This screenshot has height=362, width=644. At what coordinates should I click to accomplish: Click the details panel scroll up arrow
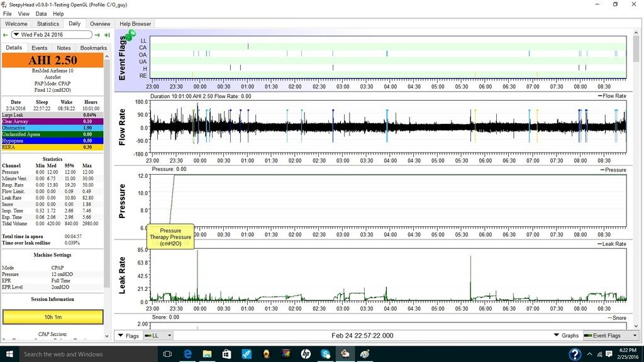(x=107, y=56)
